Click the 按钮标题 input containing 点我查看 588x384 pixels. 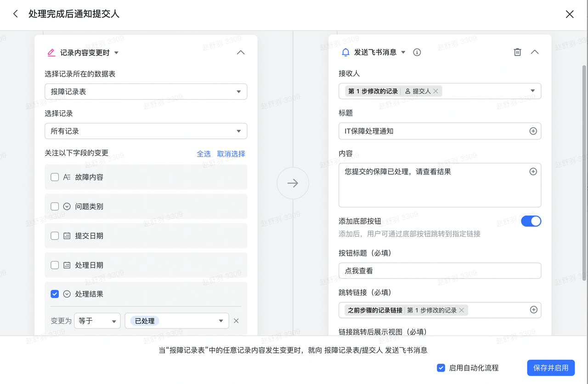click(439, 271)
